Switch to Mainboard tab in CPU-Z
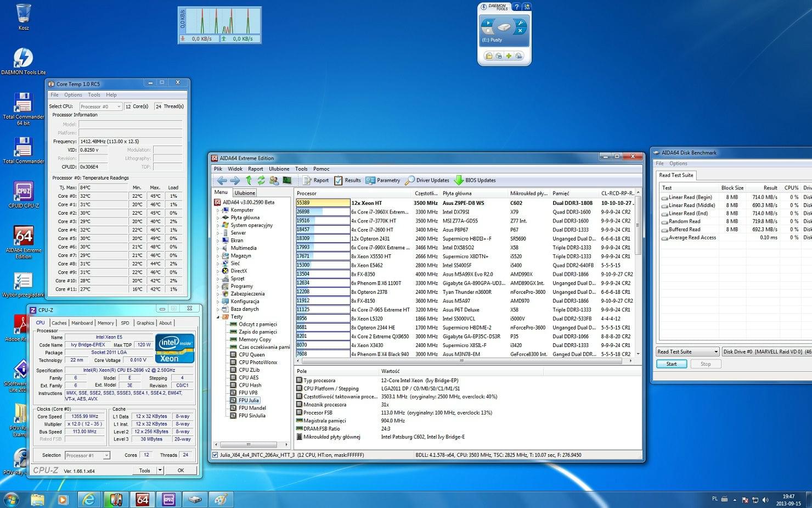812x508 pixels. 82,323
